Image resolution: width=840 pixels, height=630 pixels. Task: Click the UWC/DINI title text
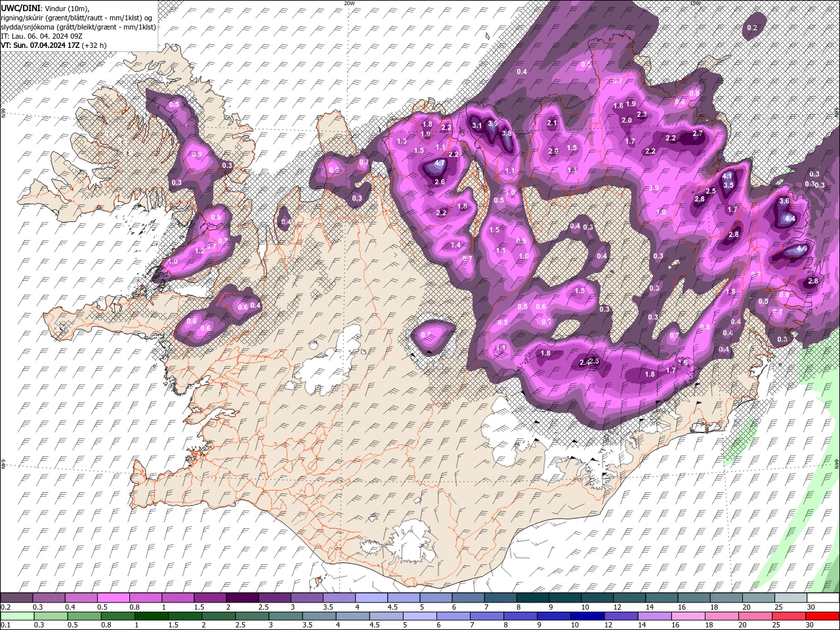21,8
